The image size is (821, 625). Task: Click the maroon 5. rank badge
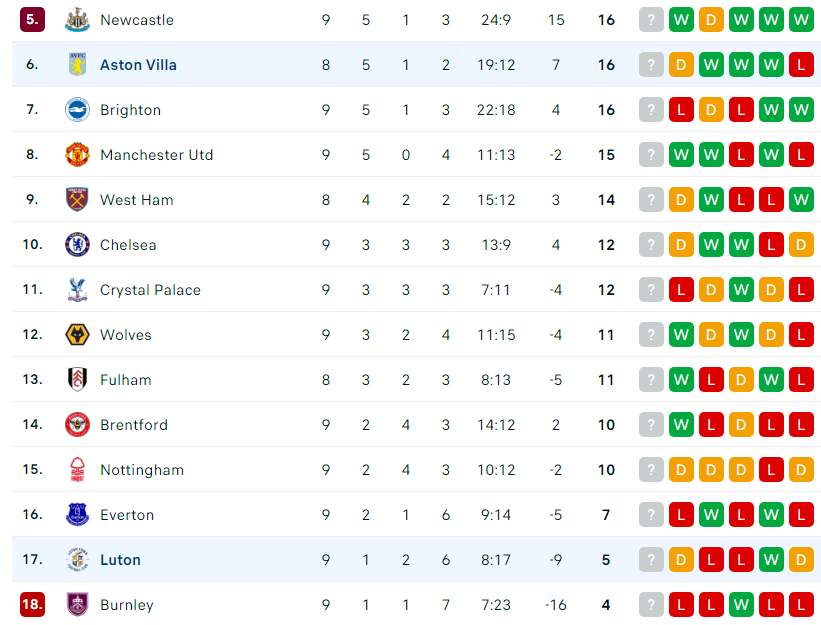click(32, 19)
